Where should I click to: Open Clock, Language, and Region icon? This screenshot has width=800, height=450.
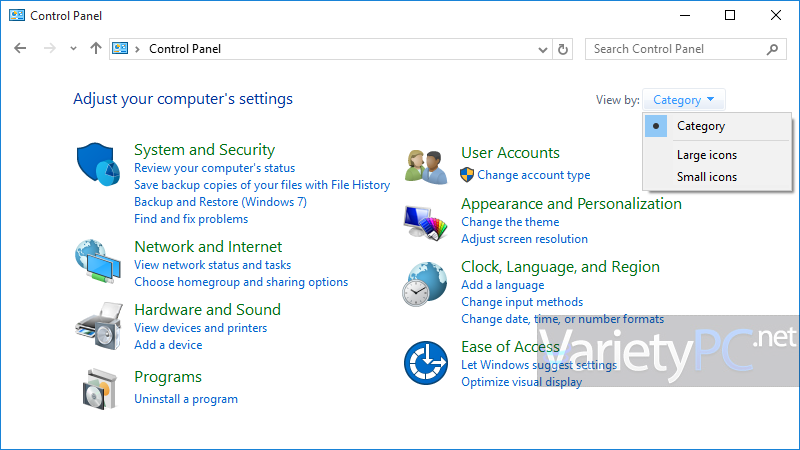pyautogui.click(x=424, y=284)
